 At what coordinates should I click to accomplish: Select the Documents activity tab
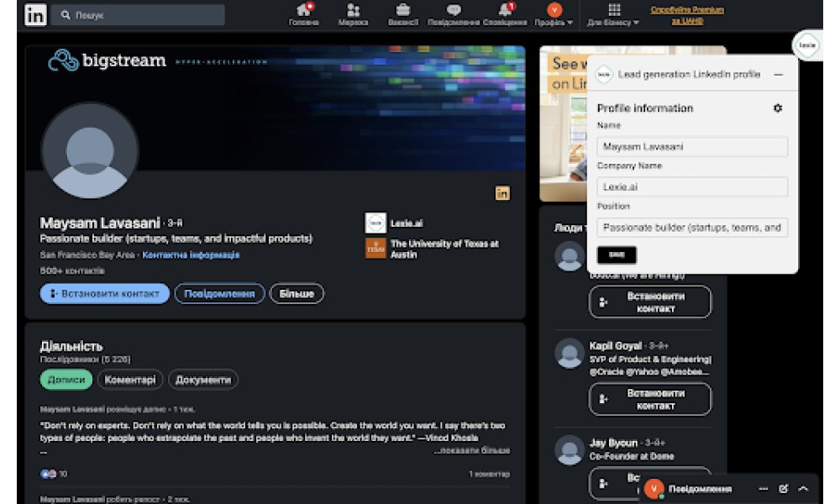tap(203, 380)
